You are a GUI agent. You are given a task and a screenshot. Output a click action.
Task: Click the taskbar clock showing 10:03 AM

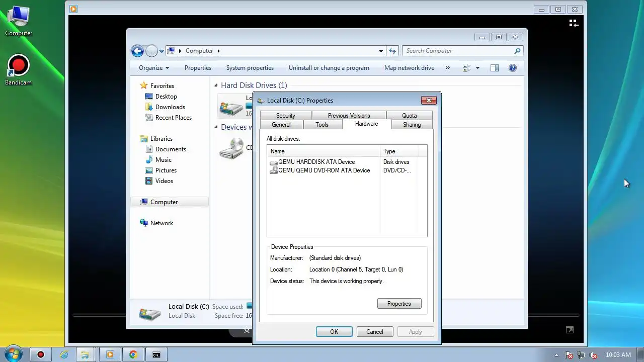[x=618, y=354]
